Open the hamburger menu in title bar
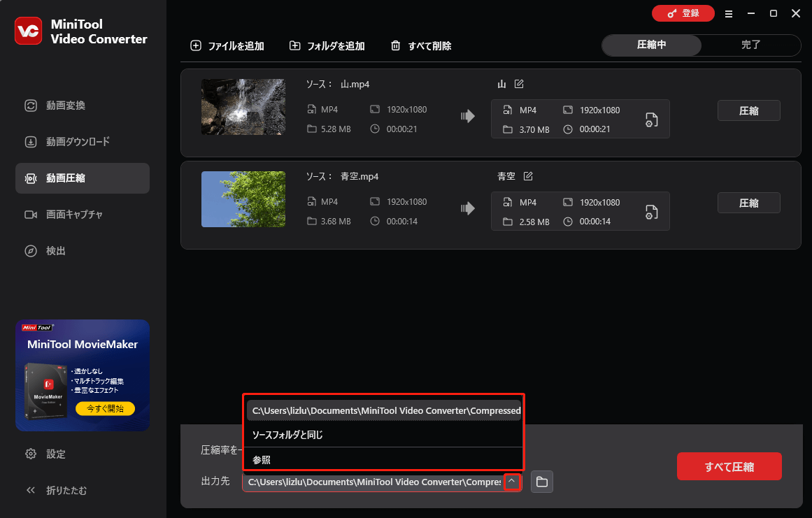812x518 pixels. (729, 14)
